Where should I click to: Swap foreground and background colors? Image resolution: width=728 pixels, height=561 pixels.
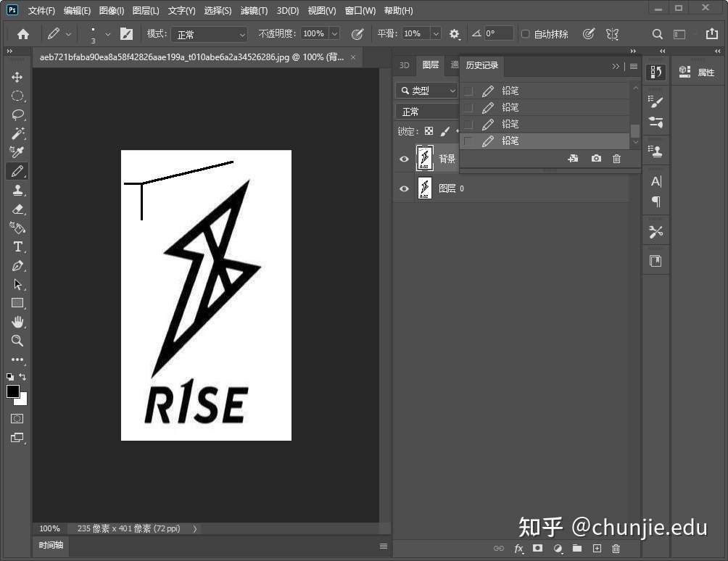pyautogui.click(x=22, y=376)
